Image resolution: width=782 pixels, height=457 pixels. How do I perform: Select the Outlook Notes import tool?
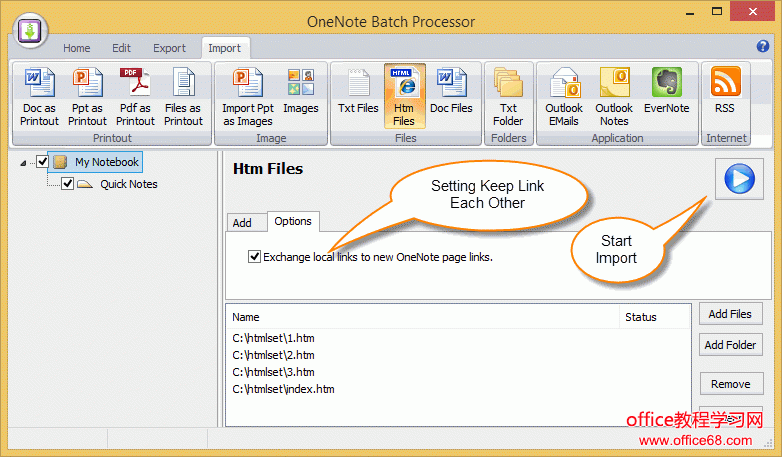(x=614, y=97)
